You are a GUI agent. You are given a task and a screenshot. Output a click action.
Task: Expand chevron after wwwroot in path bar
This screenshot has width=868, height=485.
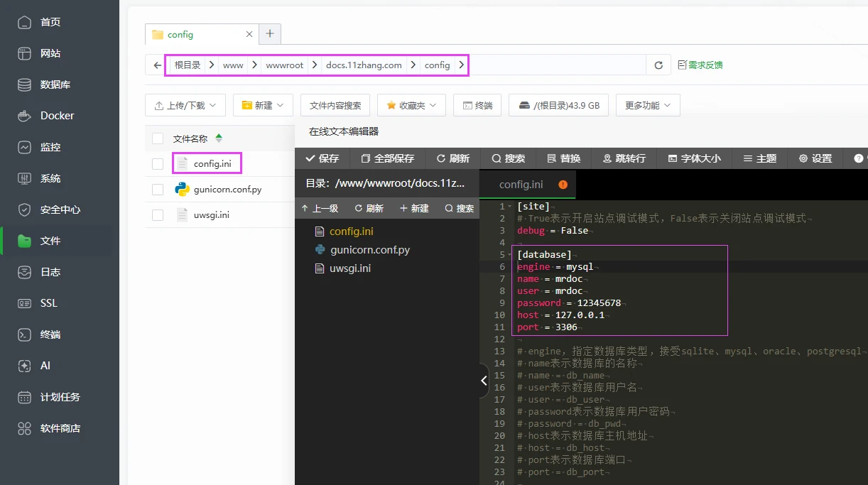click(315, 65)
